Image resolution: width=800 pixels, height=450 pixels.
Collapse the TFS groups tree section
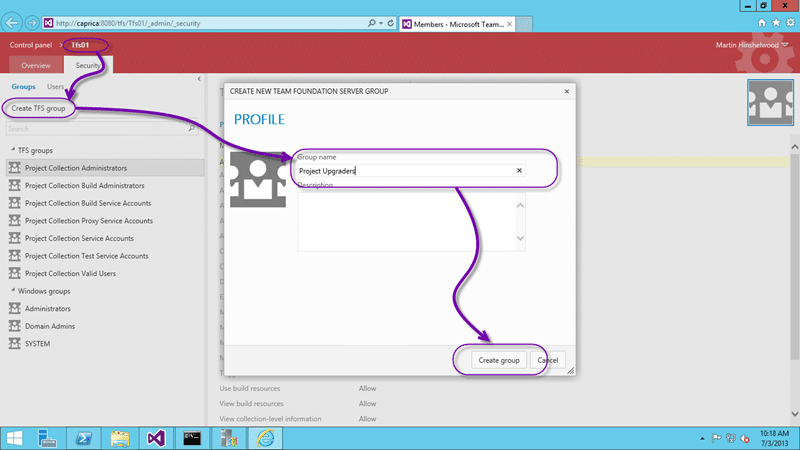click(13, 150)
